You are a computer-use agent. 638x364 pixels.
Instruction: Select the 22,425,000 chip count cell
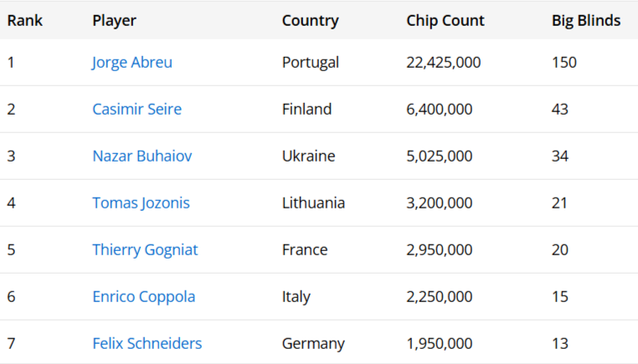coord(444,63)
